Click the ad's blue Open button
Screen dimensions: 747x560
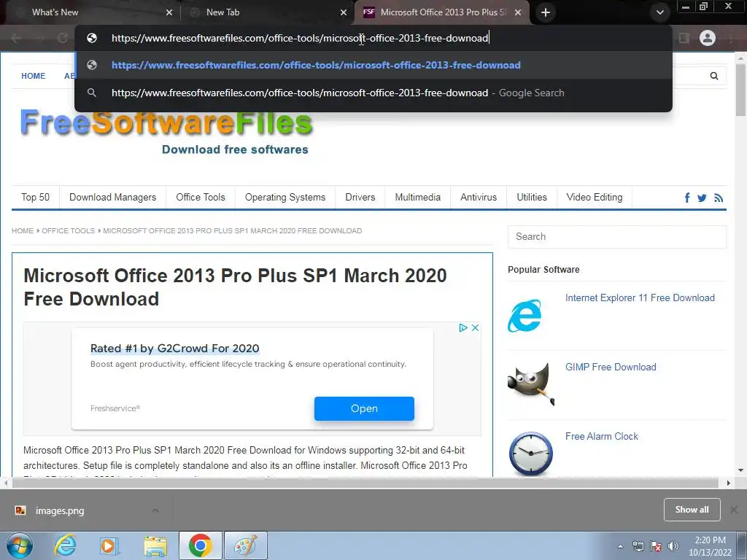tap(364, 408)
